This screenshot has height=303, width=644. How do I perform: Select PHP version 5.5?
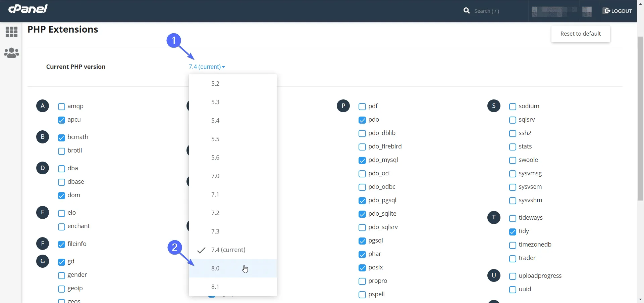pos(233,139)
